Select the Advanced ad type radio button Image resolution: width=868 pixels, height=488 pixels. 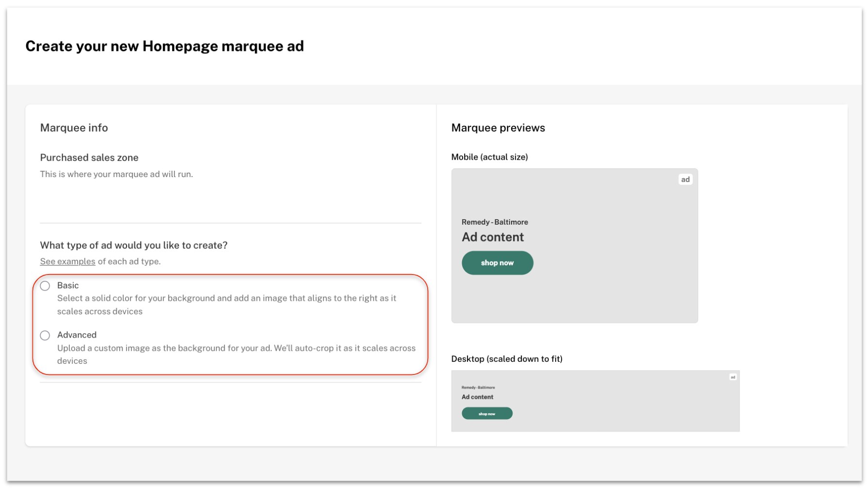click(45, 336)
